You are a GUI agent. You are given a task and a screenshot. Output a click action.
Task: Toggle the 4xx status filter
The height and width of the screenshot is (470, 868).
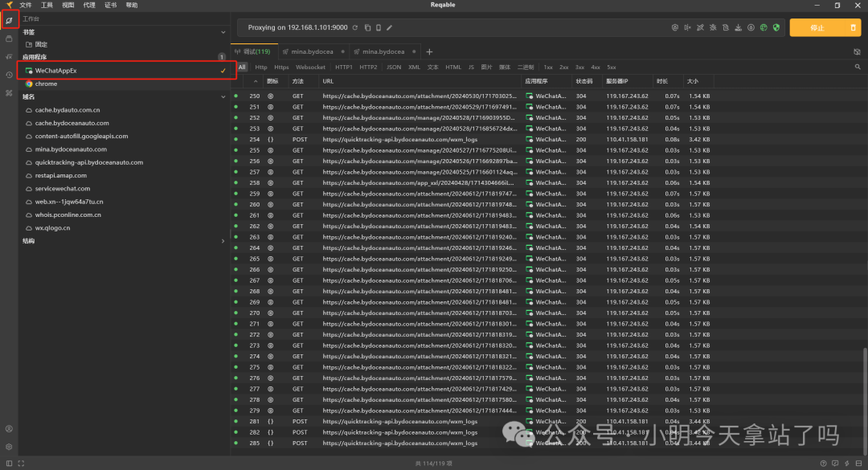(x=595, y=67)
